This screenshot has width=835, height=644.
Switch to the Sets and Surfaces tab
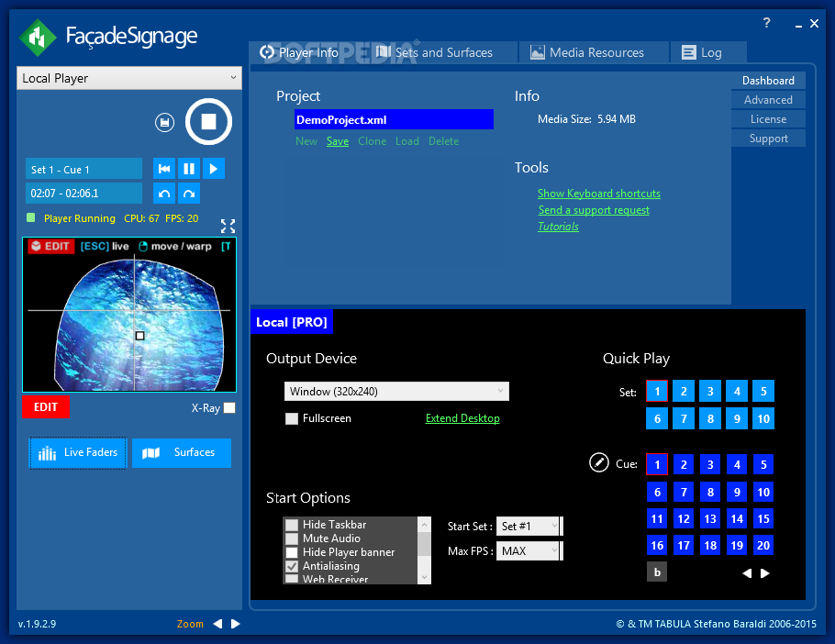[435, 52]
